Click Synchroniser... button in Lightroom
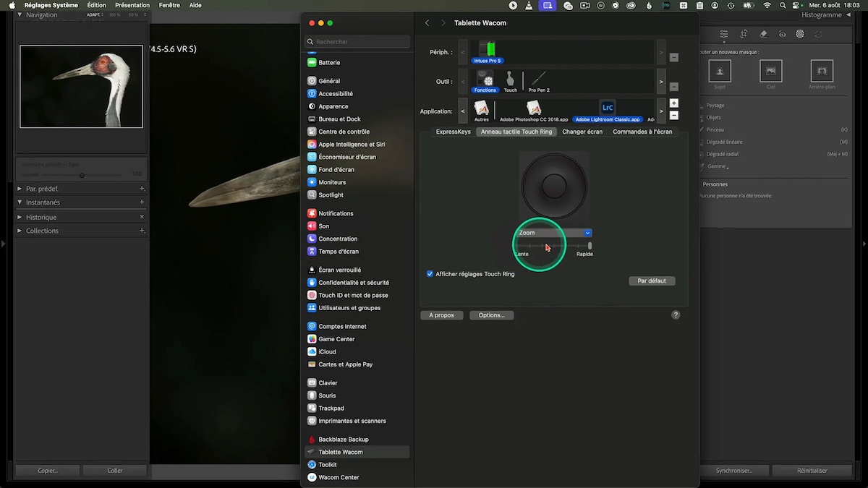Image resolution: width=868 pixels, height=488 pixels. 734,470
